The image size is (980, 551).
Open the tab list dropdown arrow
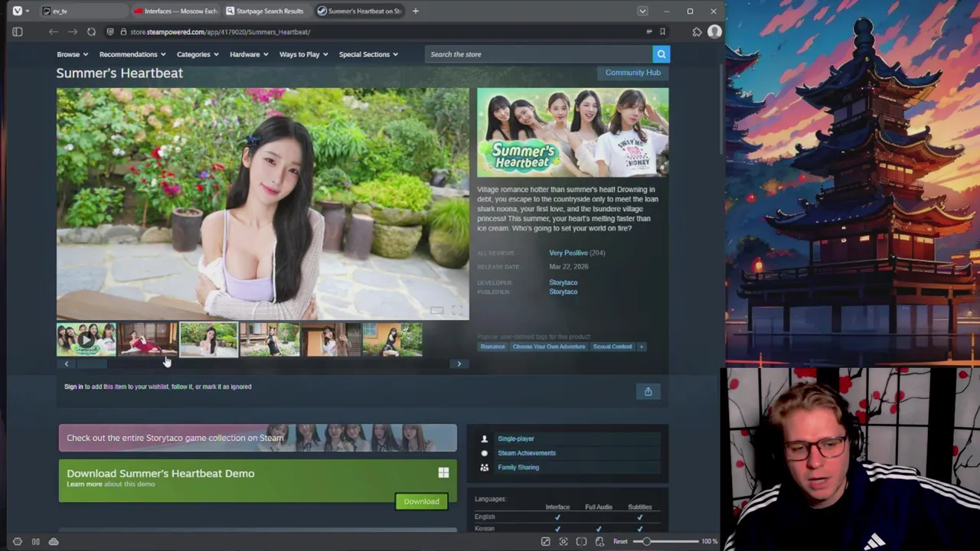point(642,11)
